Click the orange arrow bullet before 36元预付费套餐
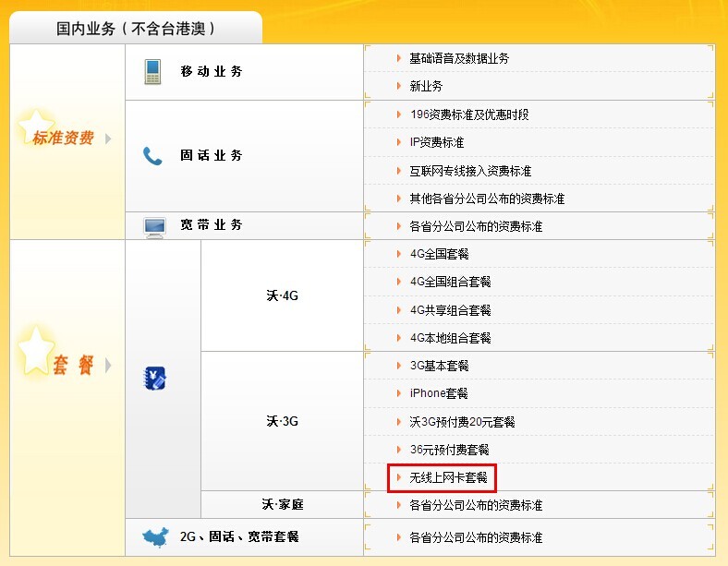This screenshot has width=728, height=566. (x=399, y=449)
